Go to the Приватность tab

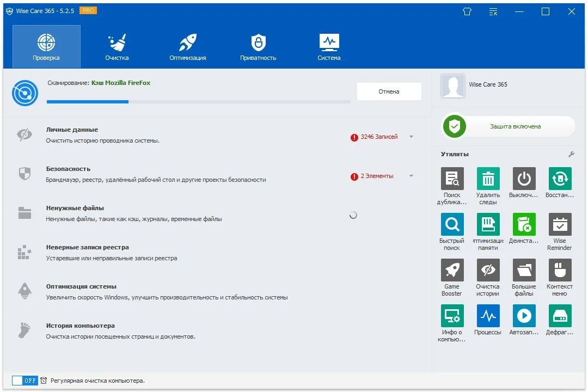(258, 46)
